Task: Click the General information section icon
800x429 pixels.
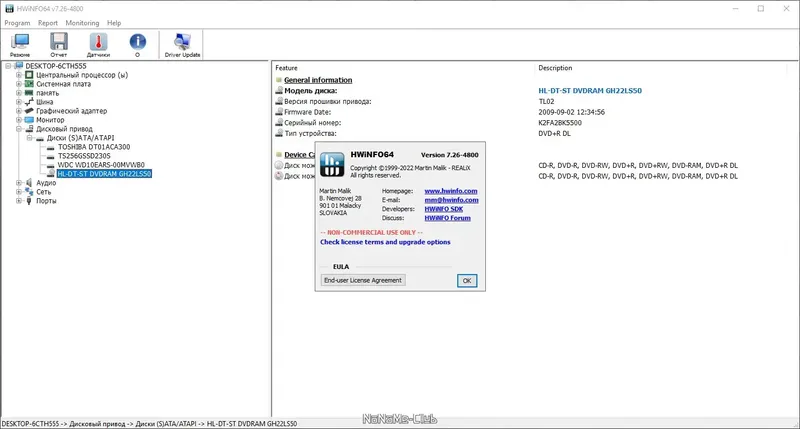Action: [x=279, y=80]
